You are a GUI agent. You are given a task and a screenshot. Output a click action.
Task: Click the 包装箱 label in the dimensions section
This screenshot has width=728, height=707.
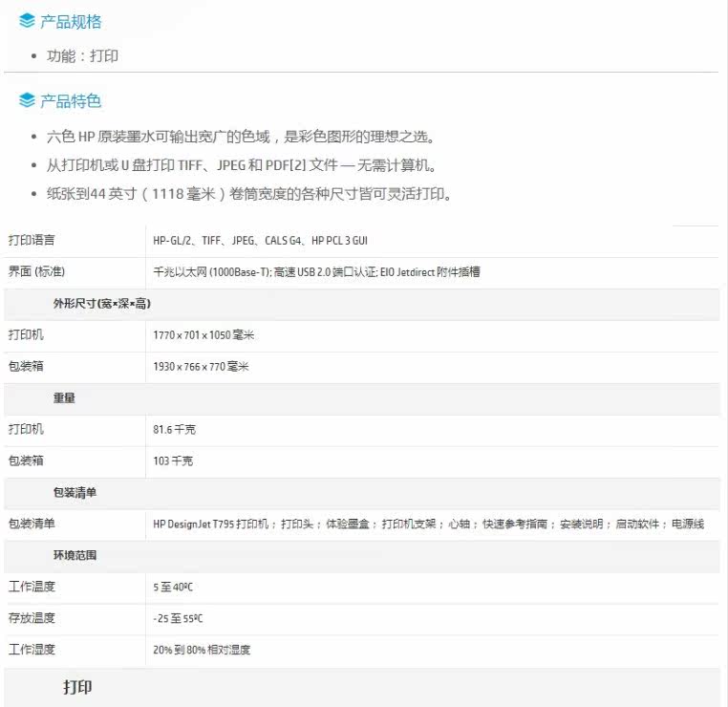[26, 366]
